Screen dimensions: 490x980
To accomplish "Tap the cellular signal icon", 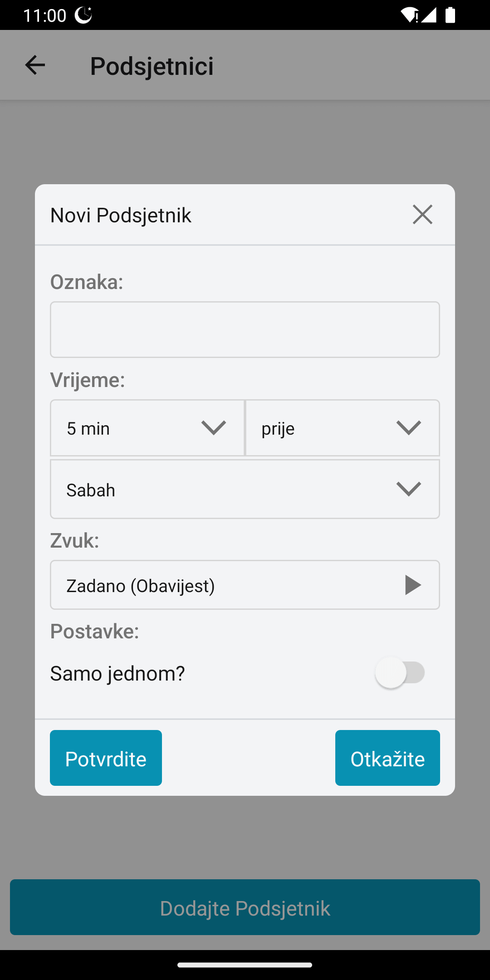I will coord(429,15).
